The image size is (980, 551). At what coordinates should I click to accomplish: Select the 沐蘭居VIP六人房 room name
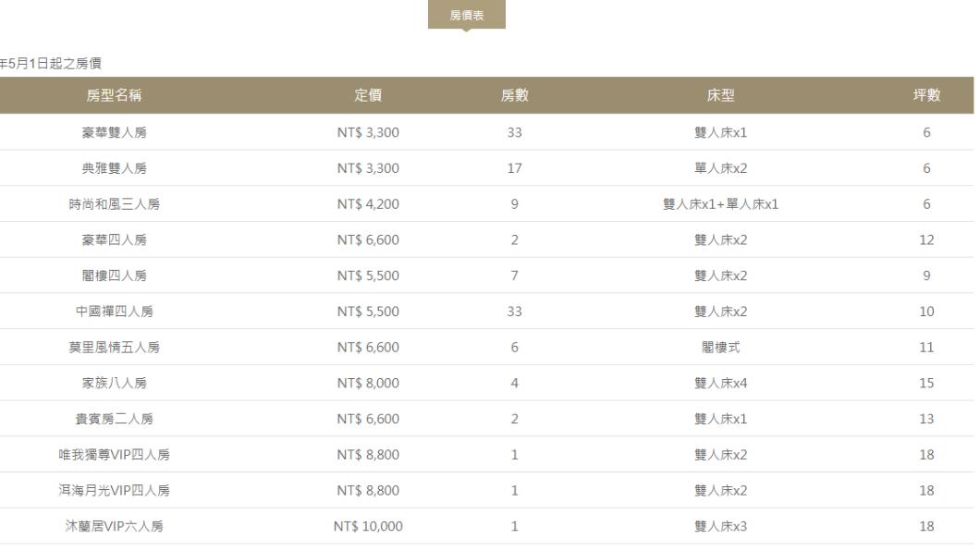pos(114,526)
